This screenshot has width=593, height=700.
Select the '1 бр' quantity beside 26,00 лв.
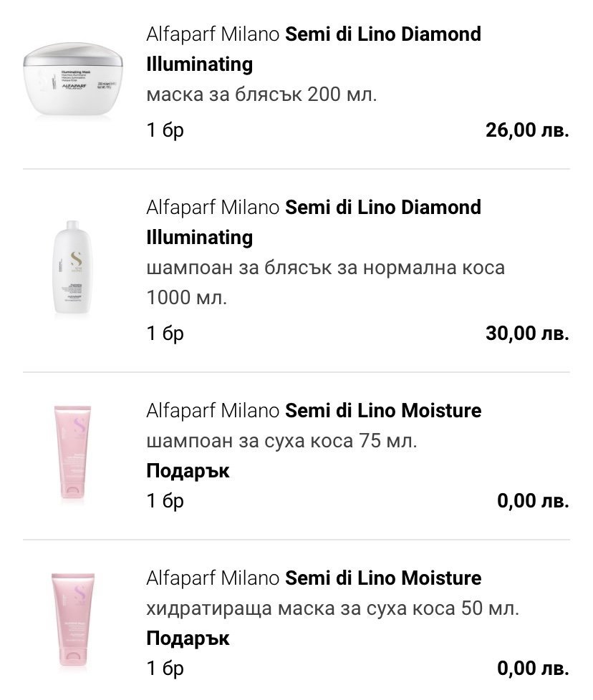point(165,131)
